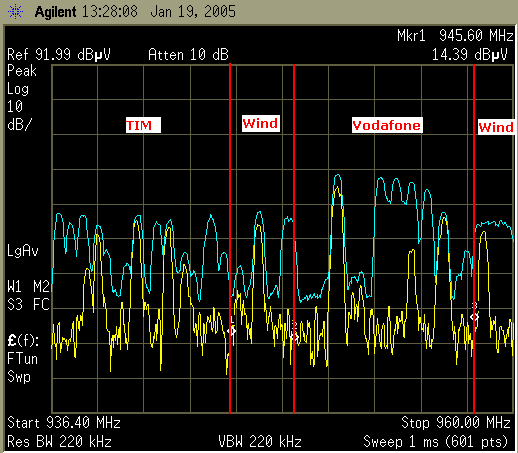518x453 pixels.
Task: Click the Sweep 1 ms (601 pts) readout
Action: [435, 442]
